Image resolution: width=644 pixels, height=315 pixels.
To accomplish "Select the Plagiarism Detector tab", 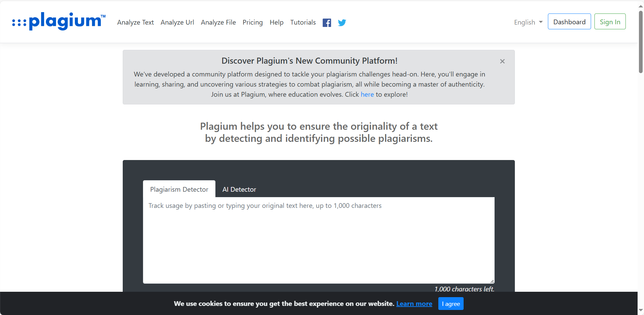I will pyautogui.click(x=179, y=189).
